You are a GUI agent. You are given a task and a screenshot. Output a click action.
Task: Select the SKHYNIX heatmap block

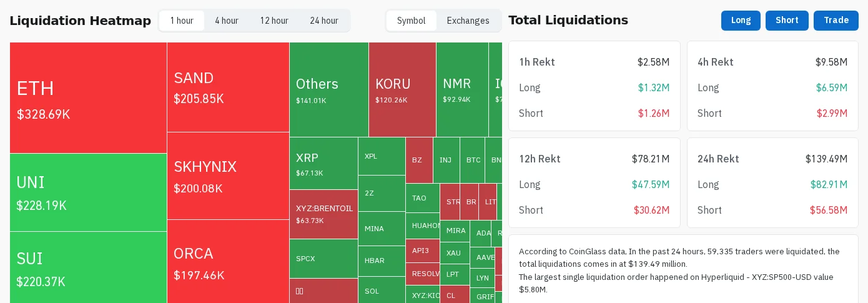click(228, 176)
